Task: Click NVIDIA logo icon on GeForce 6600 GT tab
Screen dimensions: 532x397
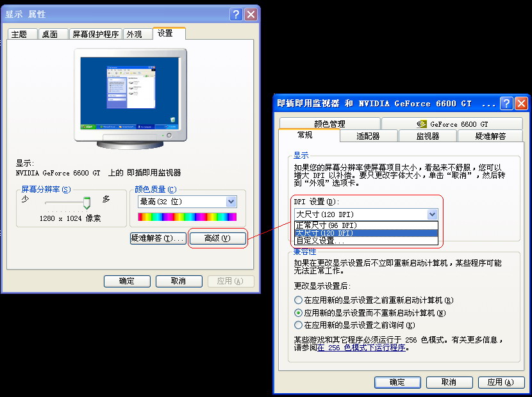Action: tap(422, 124)
